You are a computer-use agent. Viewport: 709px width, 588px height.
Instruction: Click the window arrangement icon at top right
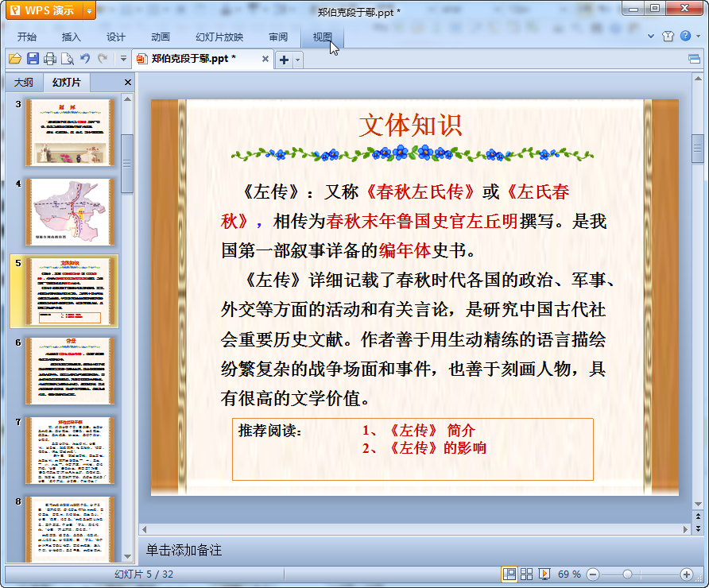coord(694,59)
